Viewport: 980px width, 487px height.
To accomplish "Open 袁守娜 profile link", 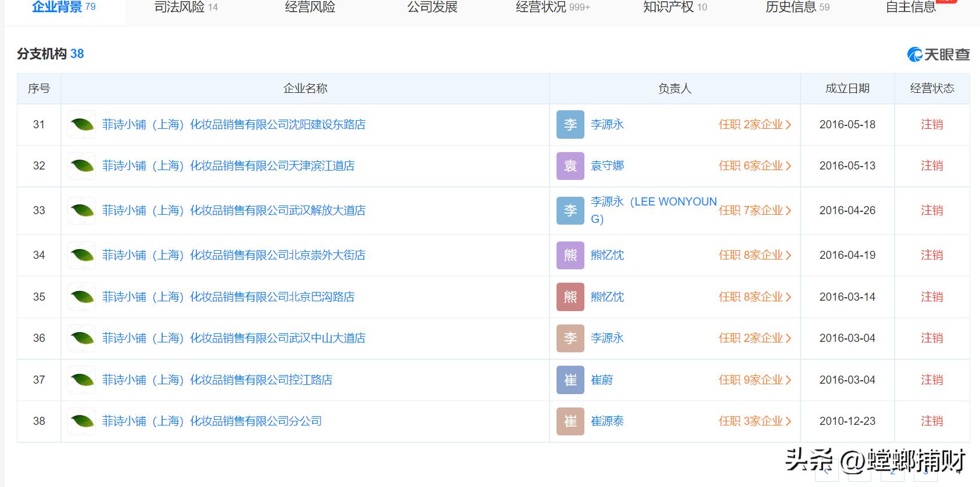I will (607, 166).
